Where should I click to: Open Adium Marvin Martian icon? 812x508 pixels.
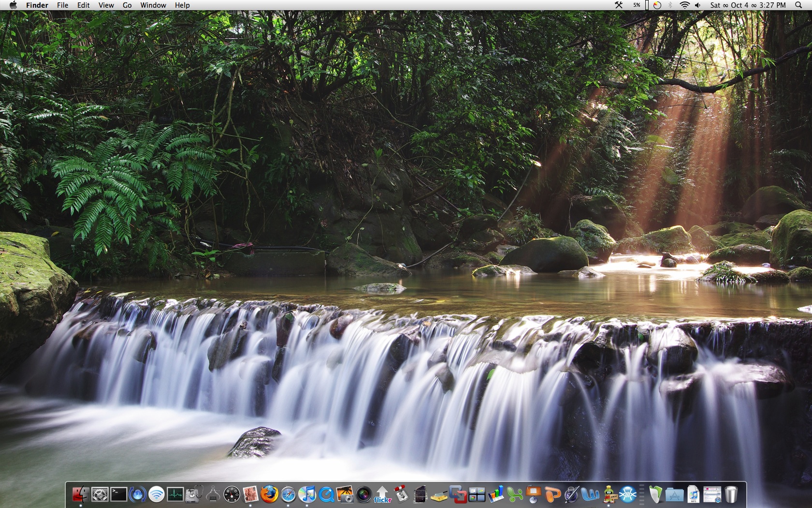[609, 494]
